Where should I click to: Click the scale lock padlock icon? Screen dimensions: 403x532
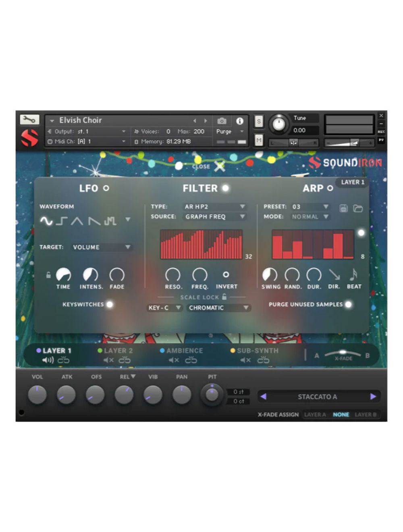pyautogui.click(x=224, y=297)
